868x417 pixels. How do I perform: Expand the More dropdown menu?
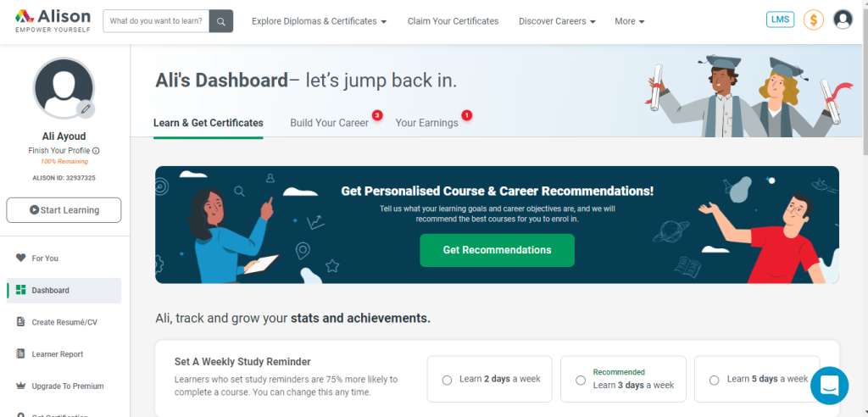tap(630, 21)
